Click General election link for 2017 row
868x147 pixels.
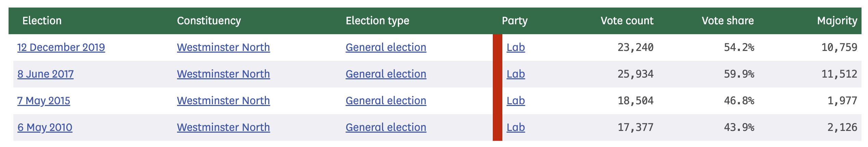pos(386,74)
